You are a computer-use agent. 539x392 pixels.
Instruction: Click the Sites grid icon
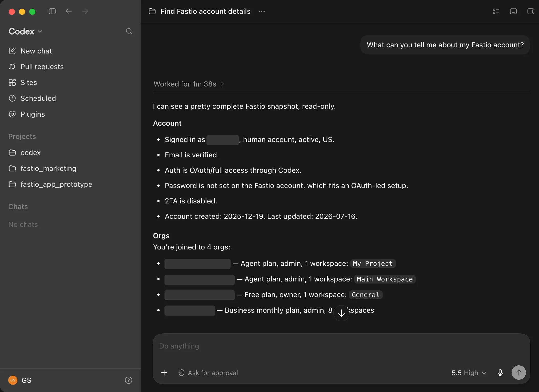point(12,82)
